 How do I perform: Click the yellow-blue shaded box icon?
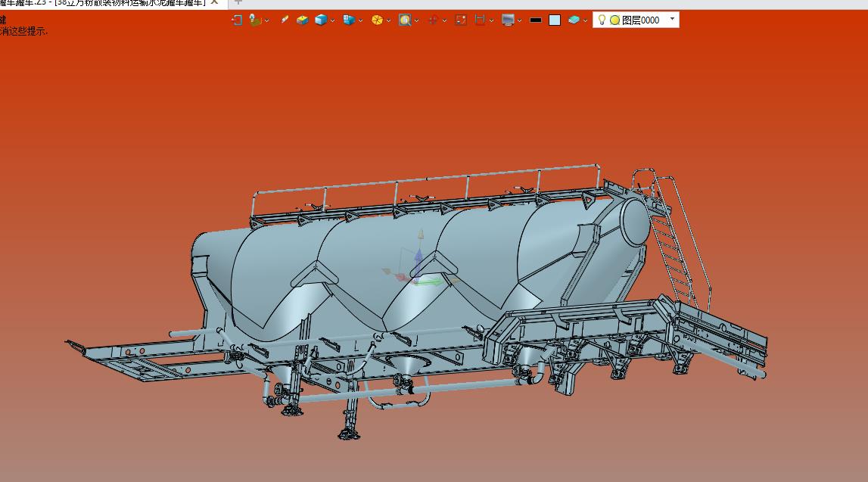click(302, 20)
